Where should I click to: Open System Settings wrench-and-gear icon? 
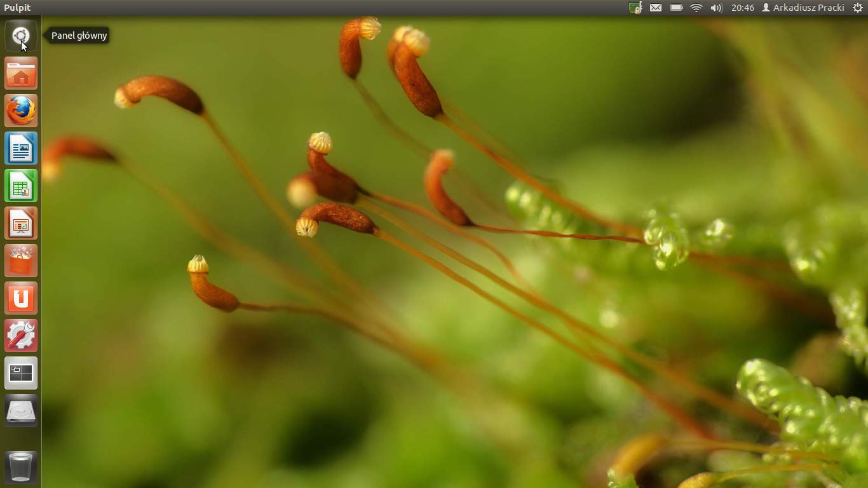coord(21,335)
